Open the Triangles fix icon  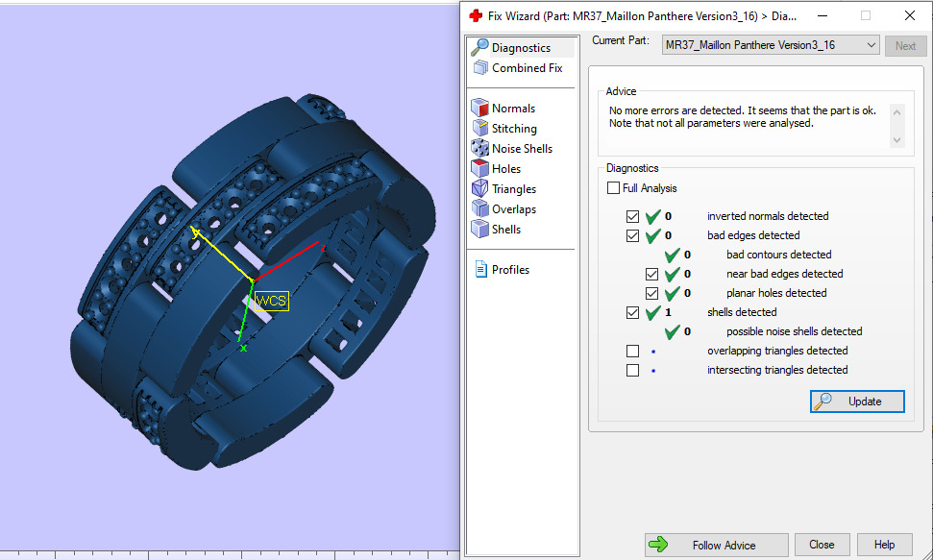(x=479, y=188)
